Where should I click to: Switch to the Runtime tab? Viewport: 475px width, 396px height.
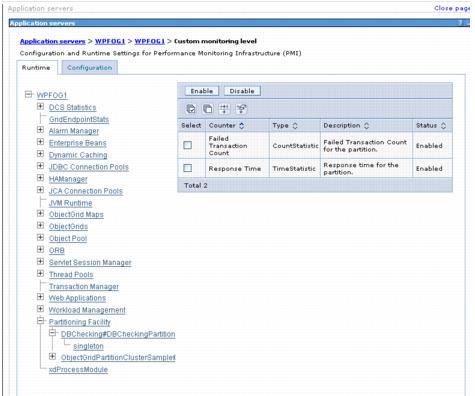[x=36, y=68]
